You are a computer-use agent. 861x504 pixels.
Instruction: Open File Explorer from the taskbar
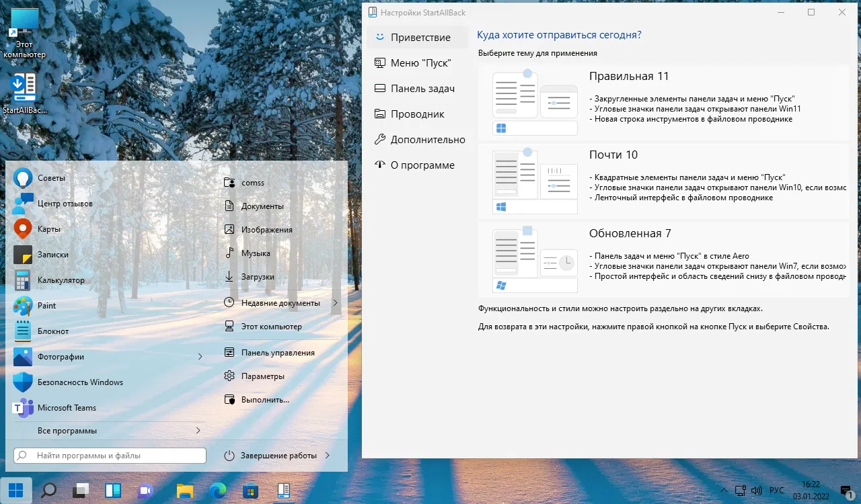pos(185,491)
